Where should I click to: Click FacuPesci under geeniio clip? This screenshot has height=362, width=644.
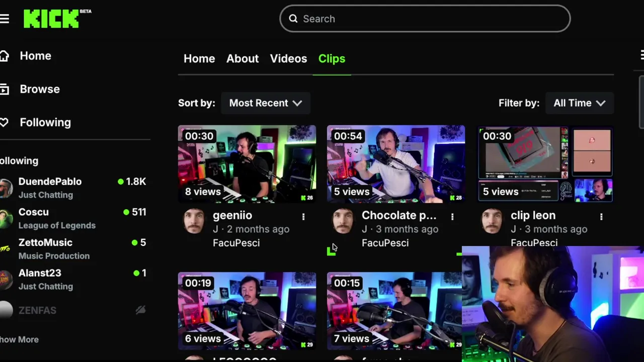coord(236,243)
